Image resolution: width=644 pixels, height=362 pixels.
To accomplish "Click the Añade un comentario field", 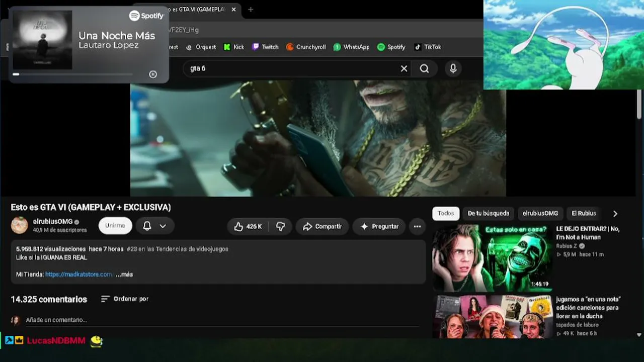I will click(x=222, y=320).
